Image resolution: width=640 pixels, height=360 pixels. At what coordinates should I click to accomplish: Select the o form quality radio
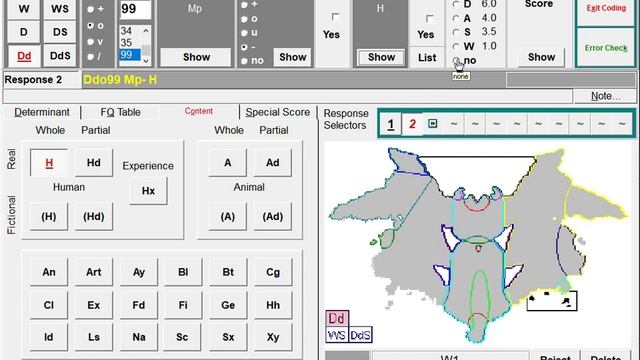[x=244, y=19]
